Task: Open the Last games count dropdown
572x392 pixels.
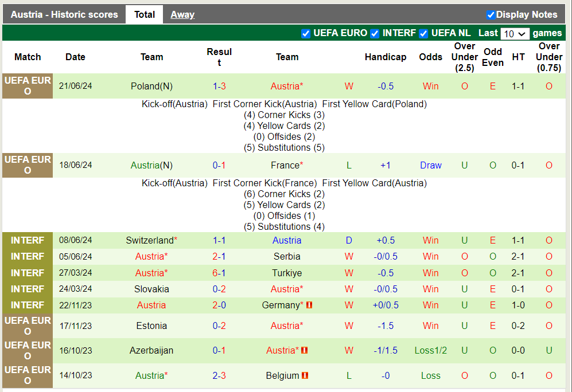Action: [514, 34]
